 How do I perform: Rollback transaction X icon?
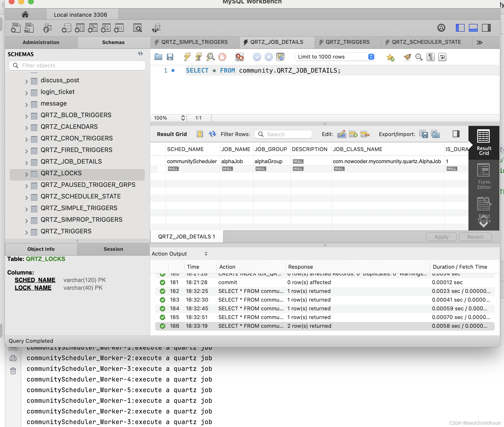269,57
